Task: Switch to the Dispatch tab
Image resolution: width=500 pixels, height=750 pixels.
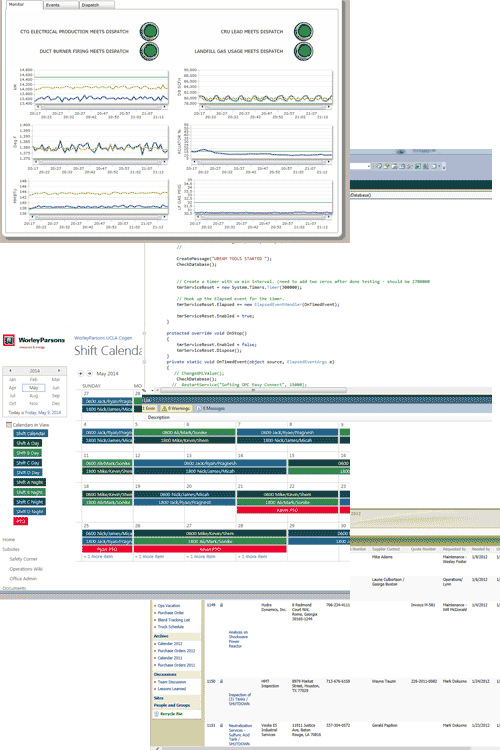Action: [x=97, y=5]
